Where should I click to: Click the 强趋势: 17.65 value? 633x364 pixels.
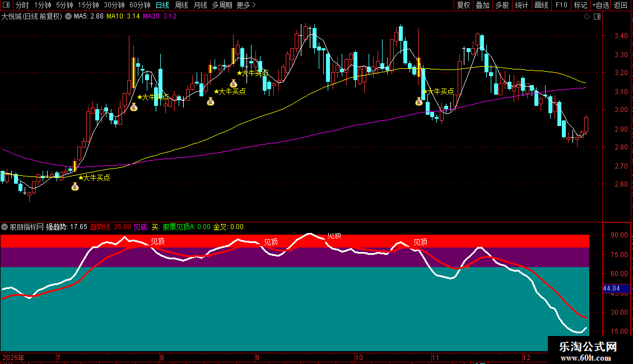tap(67, 227)
